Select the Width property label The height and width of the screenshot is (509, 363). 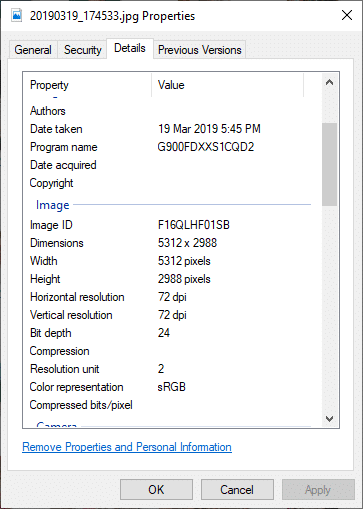coord(44,261)
